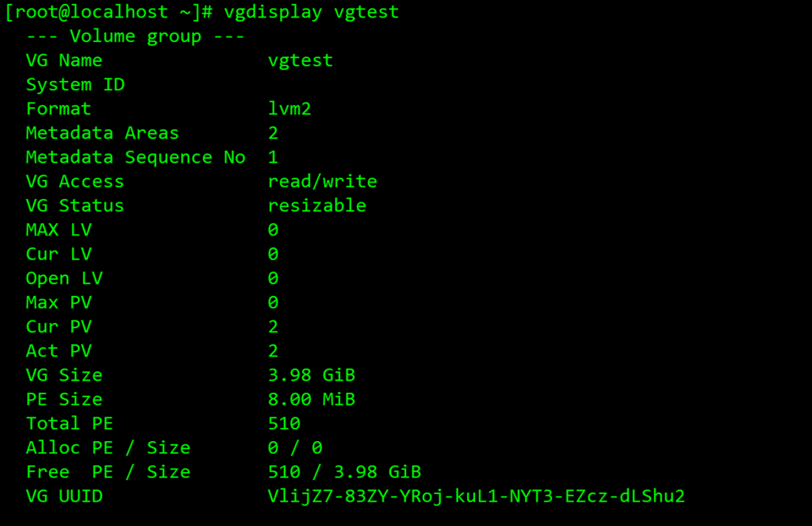This screenshot has height=526, width=812.
Task: Click the resizable status value
Action: 316,205
